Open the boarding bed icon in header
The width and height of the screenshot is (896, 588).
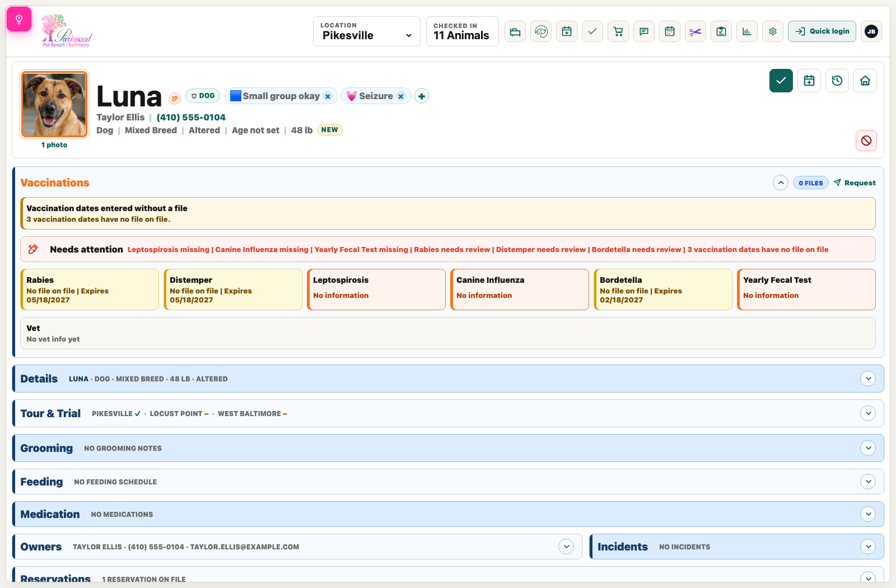pyautogui.click(x=515, y=31)
